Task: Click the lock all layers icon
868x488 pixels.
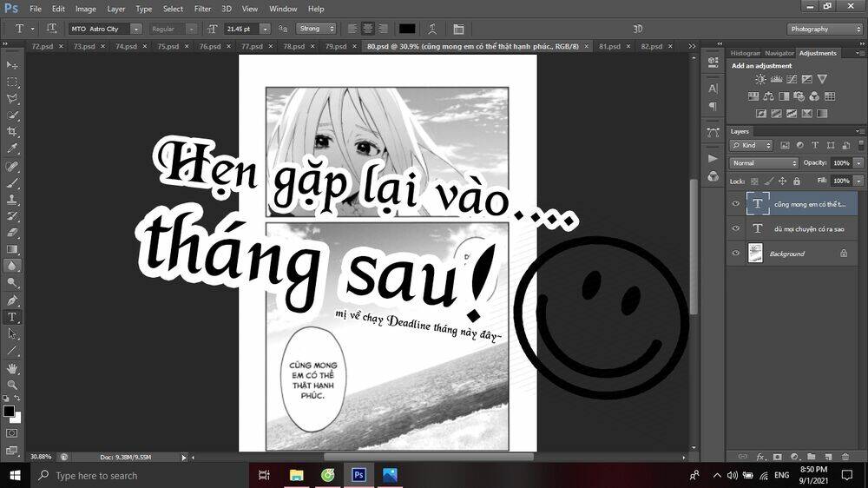Action: [x=797, y=181]
